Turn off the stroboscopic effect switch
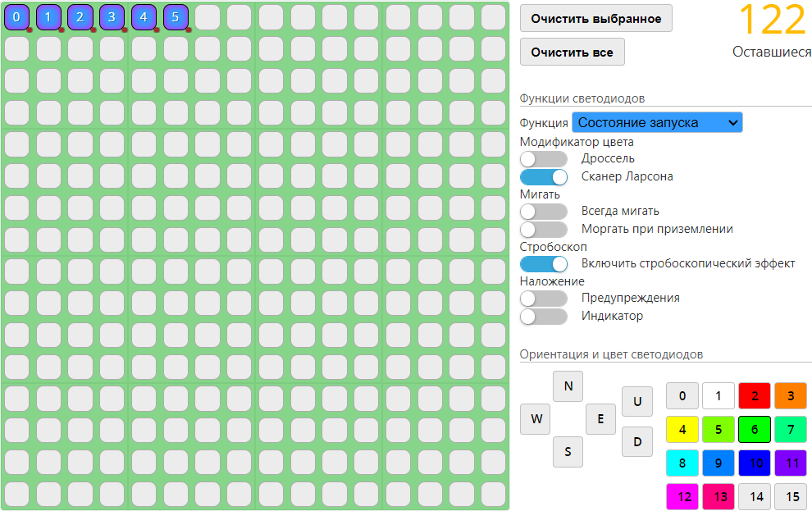The height and width of the screenshot is (511, 812). point(544,264)
